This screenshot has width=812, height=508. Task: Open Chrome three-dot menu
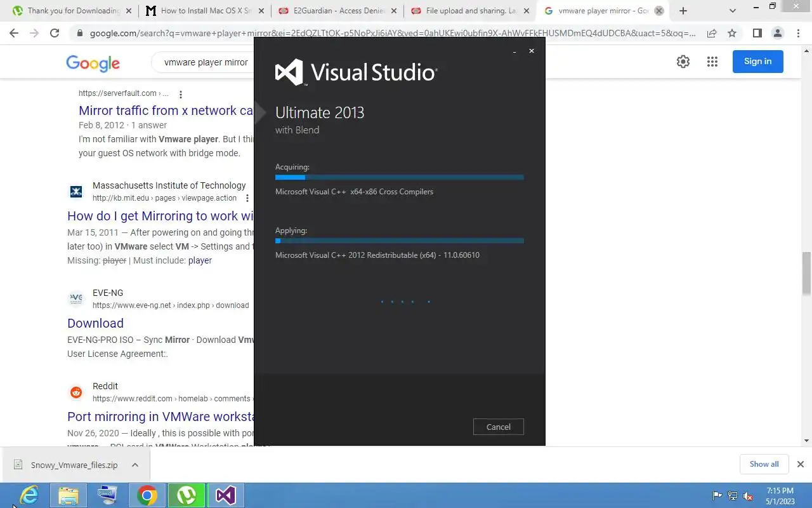797,33
